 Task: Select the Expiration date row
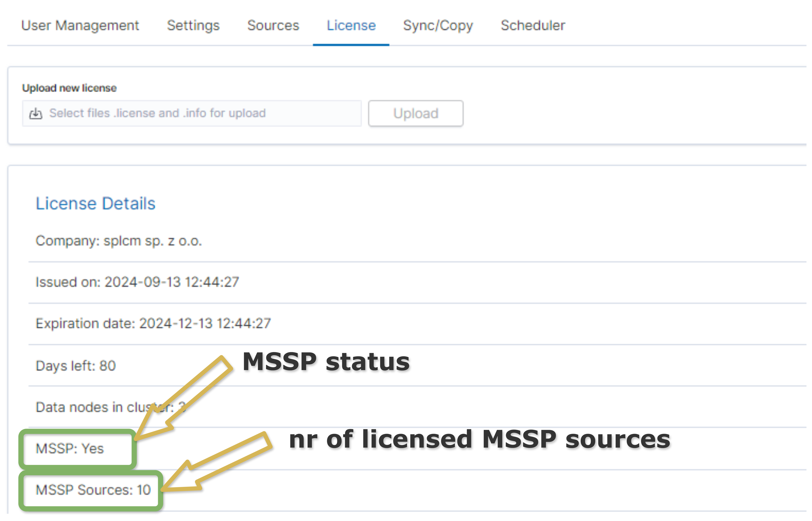click(x=153, y=323)
